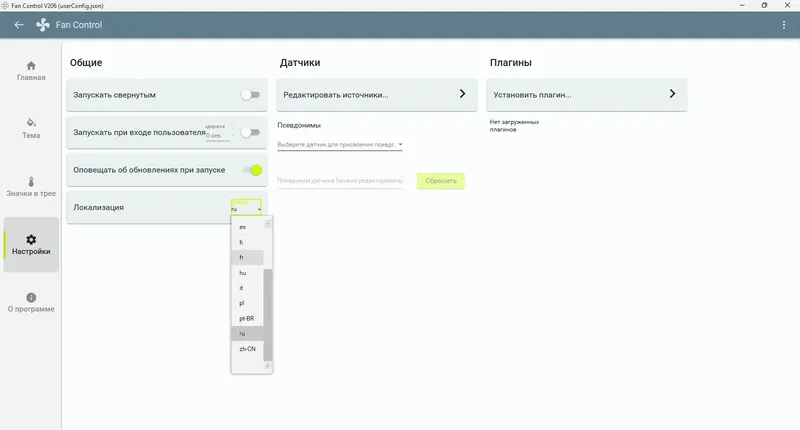This screenshot has width=800, height=430.
Task: Go to Главная in the sidebar
Action: point(31,78)
